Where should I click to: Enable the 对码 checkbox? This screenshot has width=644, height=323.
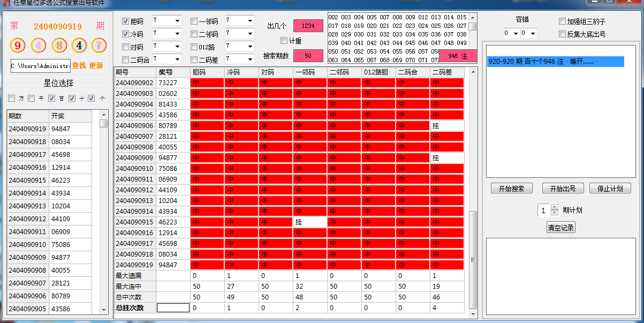[x=126, y=47]
